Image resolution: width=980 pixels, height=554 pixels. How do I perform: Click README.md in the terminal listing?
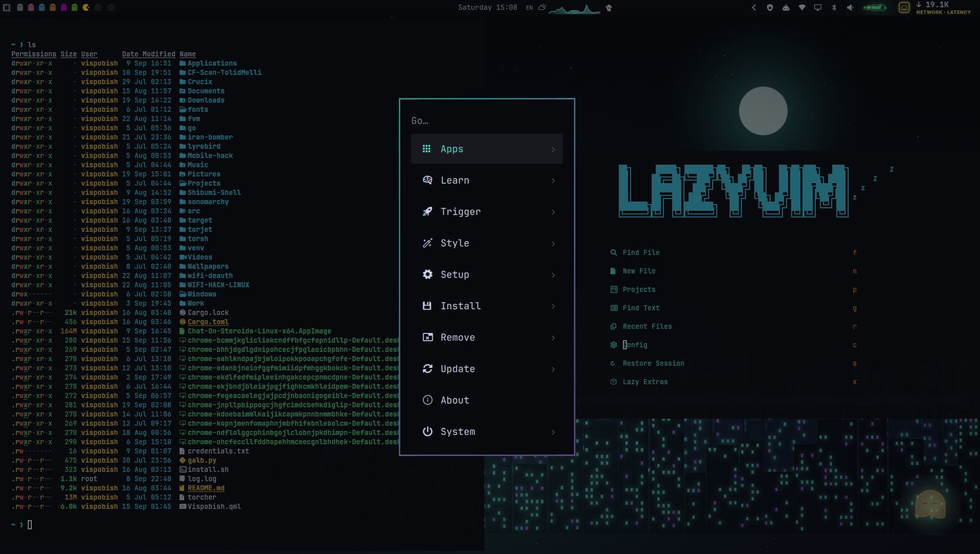pos(206,488)
